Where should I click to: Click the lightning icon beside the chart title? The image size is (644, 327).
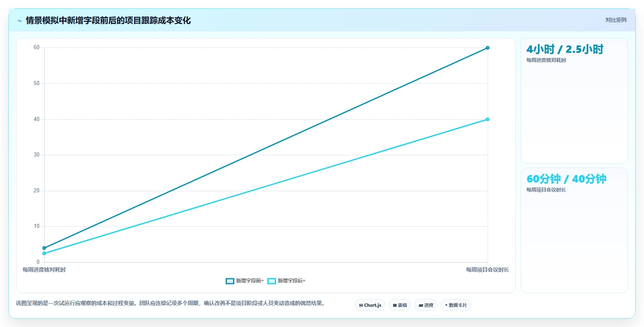tap(19, 21)
